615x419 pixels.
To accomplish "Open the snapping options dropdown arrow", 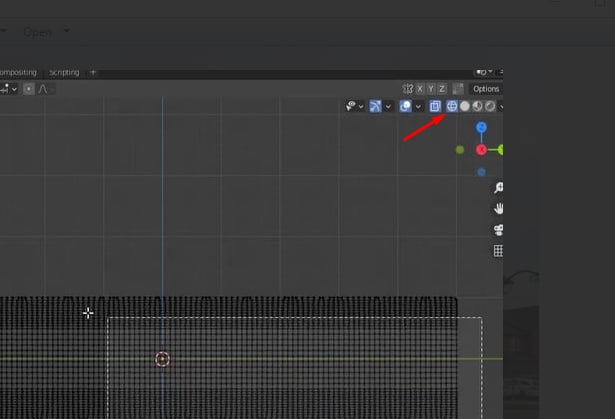I will [15, 89].
